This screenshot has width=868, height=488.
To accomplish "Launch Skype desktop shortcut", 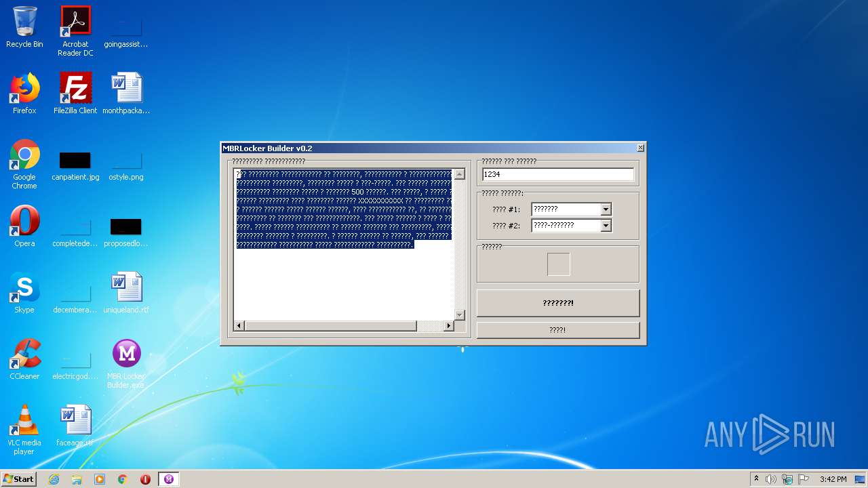I will (x=24, y=293).
